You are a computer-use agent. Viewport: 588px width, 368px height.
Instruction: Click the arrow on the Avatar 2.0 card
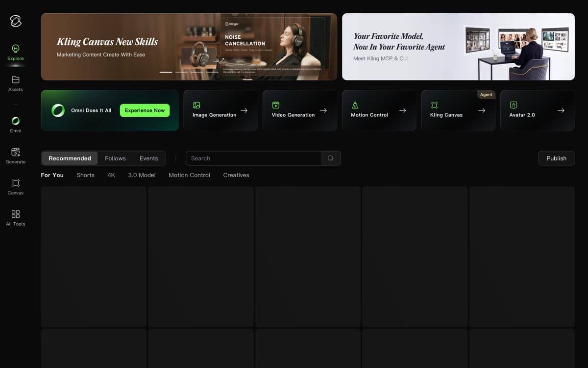561,110
